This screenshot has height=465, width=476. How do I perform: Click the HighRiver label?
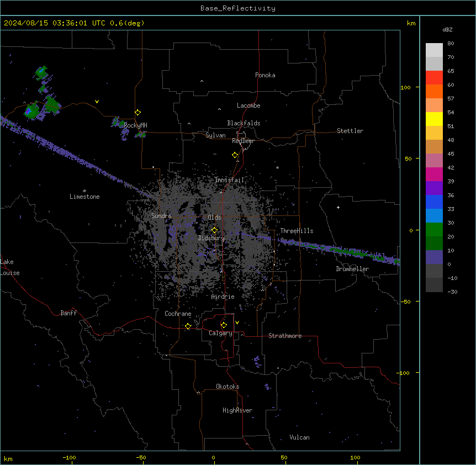(x=237, y=410)
